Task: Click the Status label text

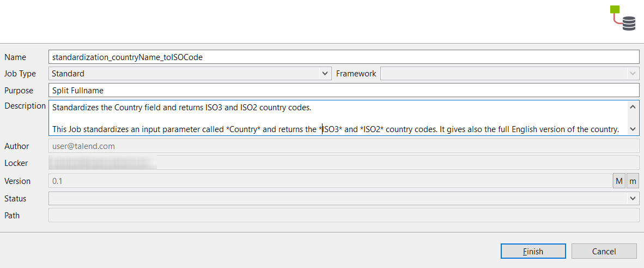Action: coord(15,199)
